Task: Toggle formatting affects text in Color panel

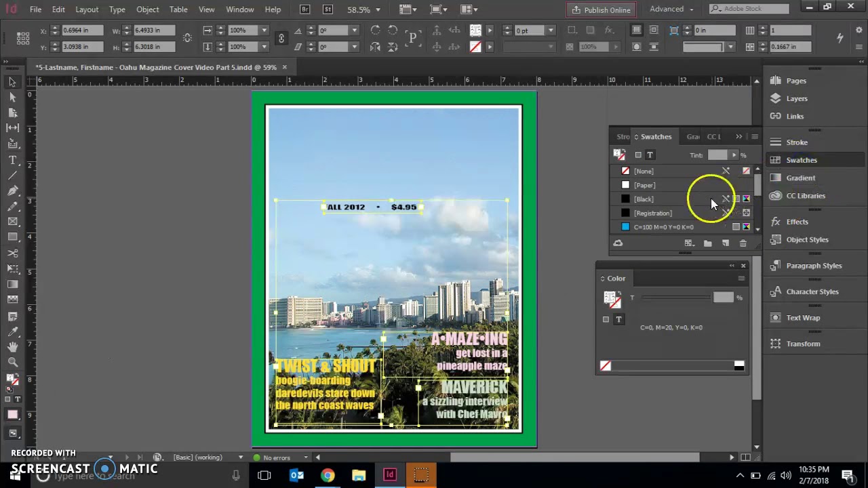Action: 618,319
